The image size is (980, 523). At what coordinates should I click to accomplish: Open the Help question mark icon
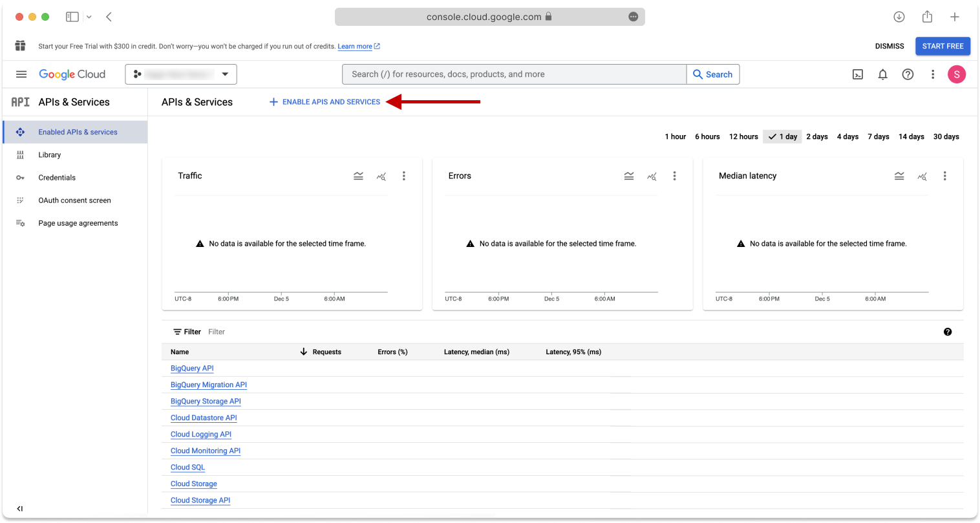pyautogui.click(x=908, y=74)
